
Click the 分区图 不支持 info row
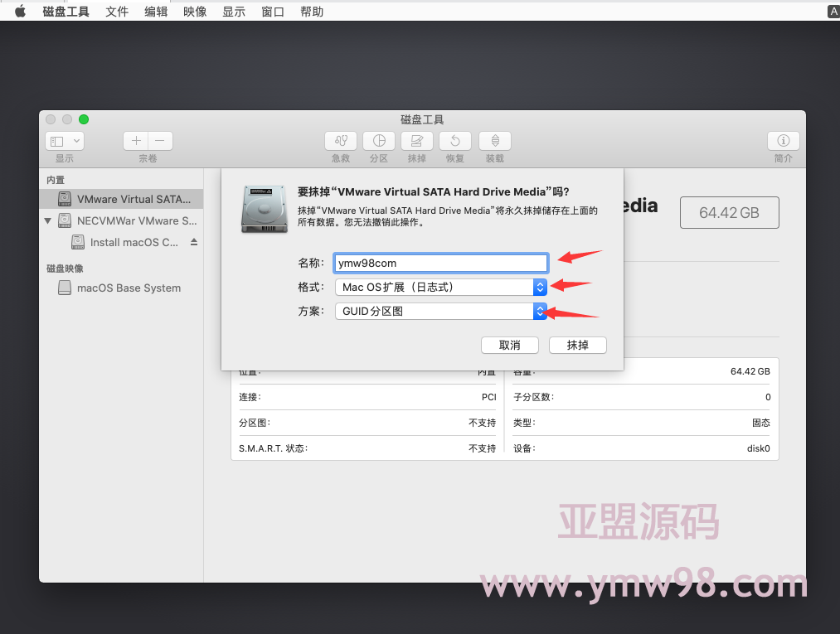coord(367,423)
